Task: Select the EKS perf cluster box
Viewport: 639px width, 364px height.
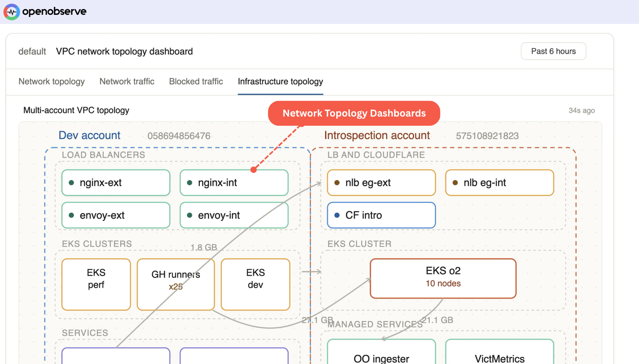Action: click(x=96, y=285)
